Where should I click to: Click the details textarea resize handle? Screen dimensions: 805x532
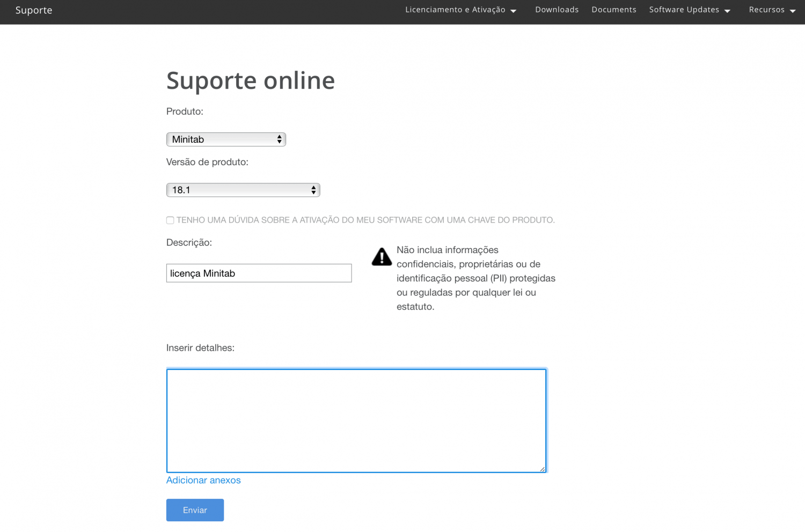[x=543, y=469]
